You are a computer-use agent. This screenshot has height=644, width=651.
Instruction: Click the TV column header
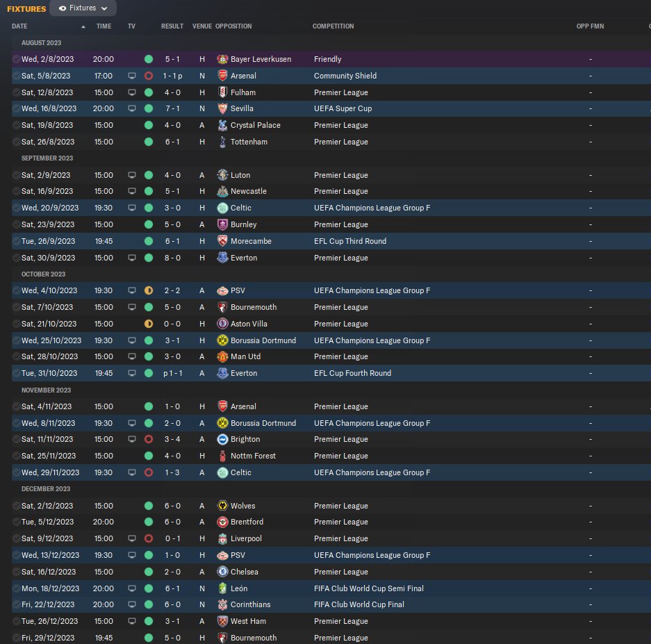click(131, 26)
